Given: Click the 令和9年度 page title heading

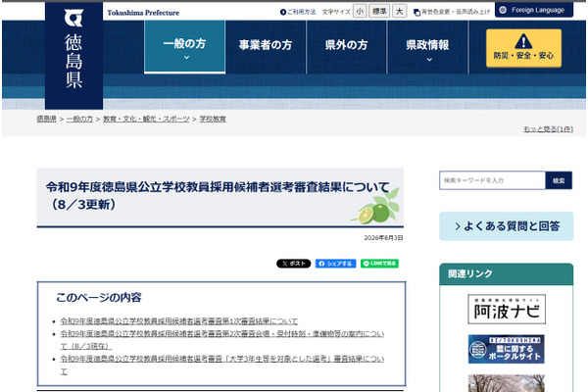Looking at the screenshot, I should point(218,195).
